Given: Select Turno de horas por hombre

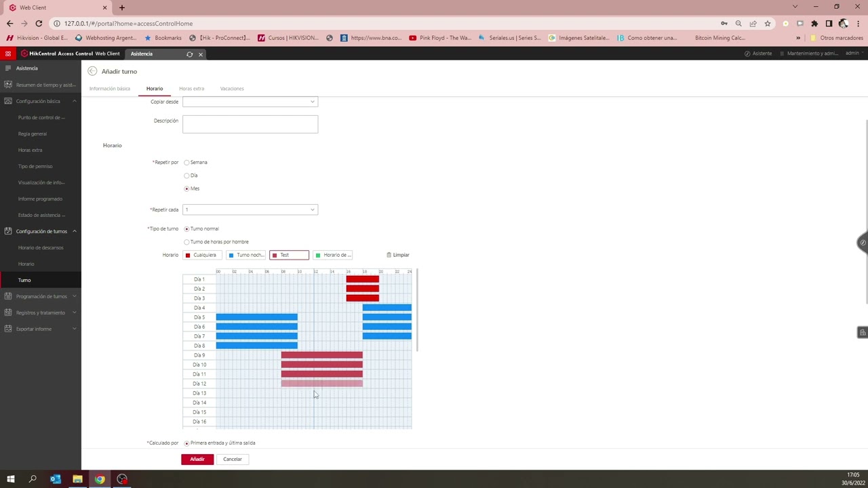Looking at the screenshot, I should coord(186,242).
